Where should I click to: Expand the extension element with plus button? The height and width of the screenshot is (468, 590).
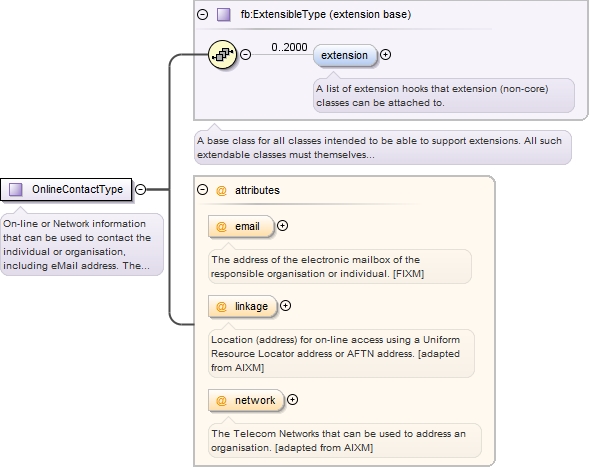385,55
